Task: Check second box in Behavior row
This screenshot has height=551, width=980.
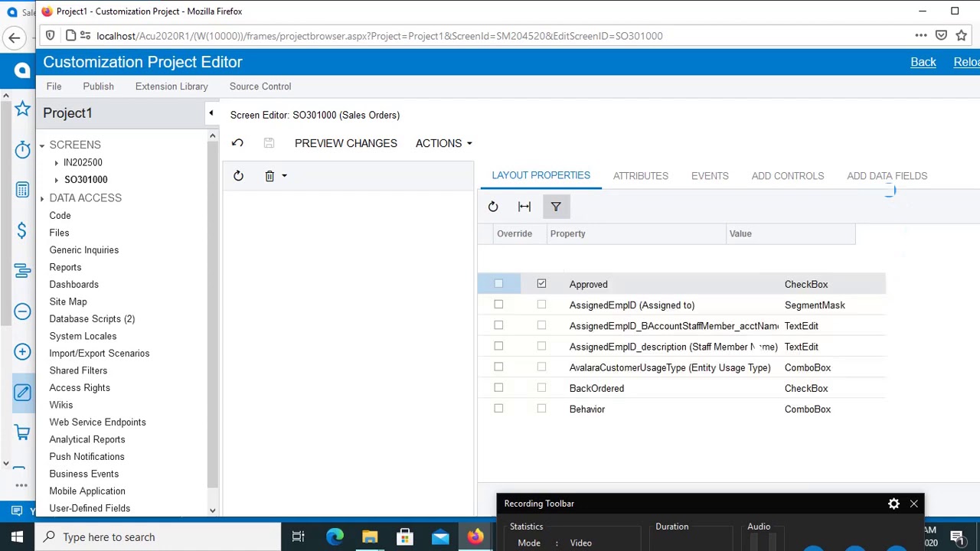Action: pos(541,409)
